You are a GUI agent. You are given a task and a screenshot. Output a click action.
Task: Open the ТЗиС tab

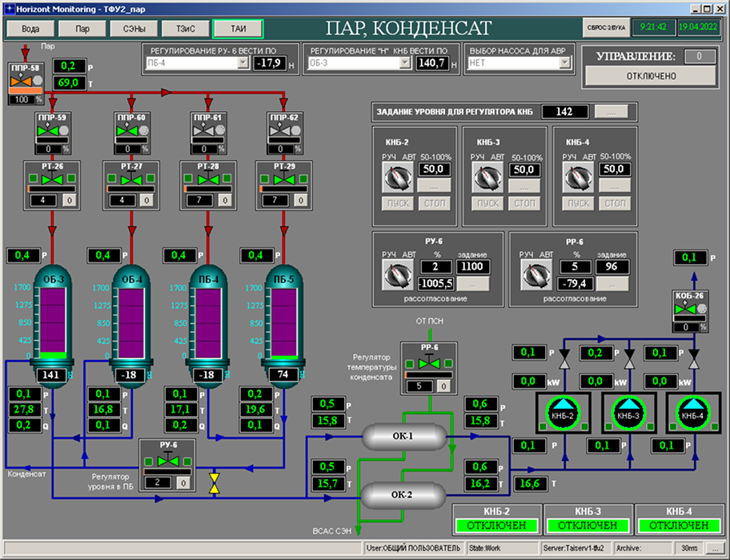coord(185,28)
